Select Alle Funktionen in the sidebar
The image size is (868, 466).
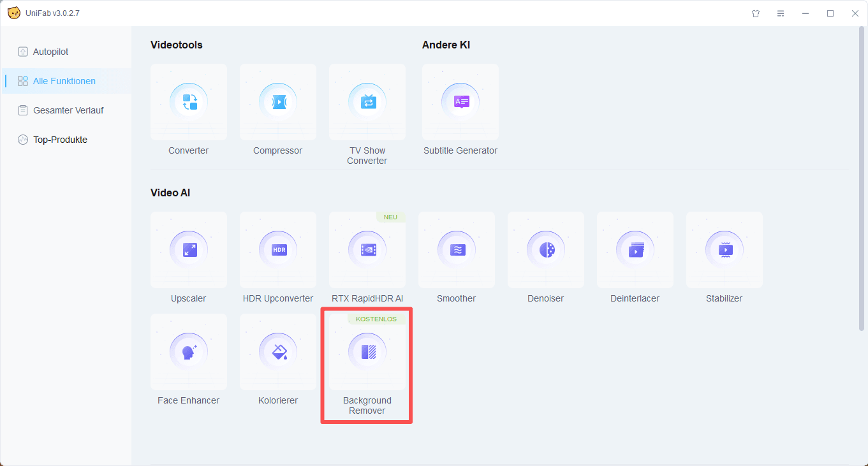pos(64,81)
